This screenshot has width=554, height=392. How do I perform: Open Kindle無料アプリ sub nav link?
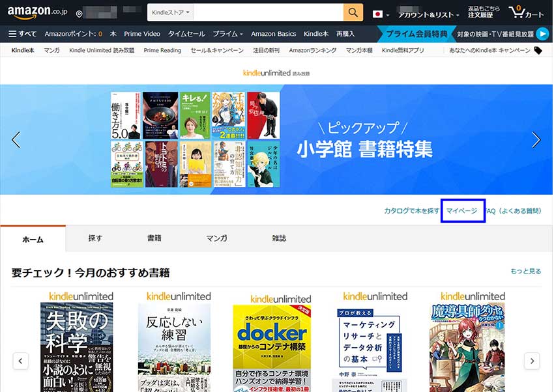point(403,50)
